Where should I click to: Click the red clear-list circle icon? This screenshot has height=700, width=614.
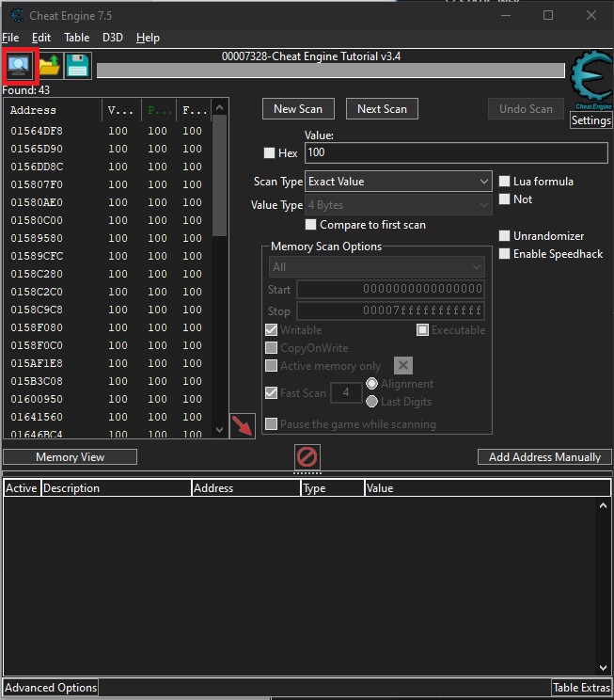[x=307, y=457]
